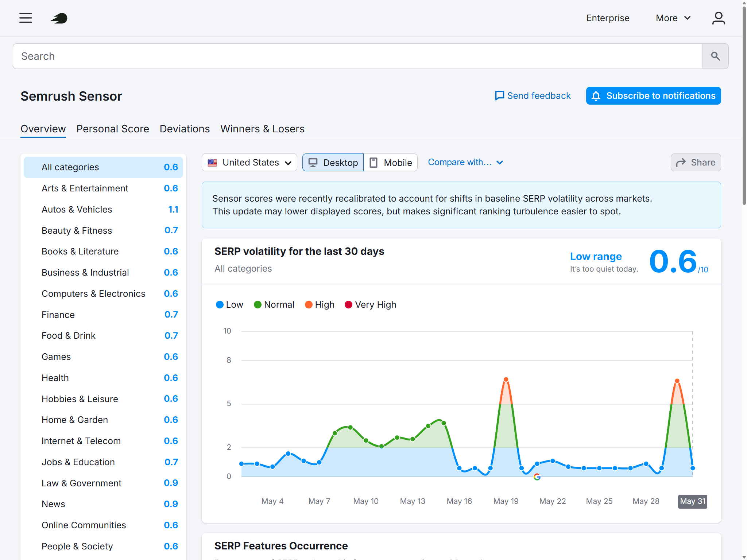The height and width of the screenshot is (560, 747).
Task: Click the May 4 axis label
Action: pos(272,501)
